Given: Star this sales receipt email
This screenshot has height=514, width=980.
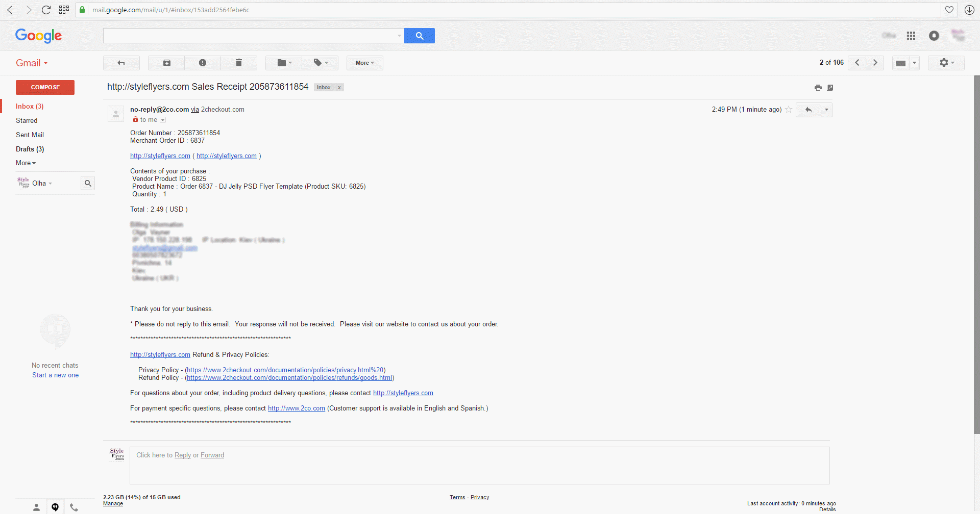Looking at the screenshot, I should [x=789, y=110].
